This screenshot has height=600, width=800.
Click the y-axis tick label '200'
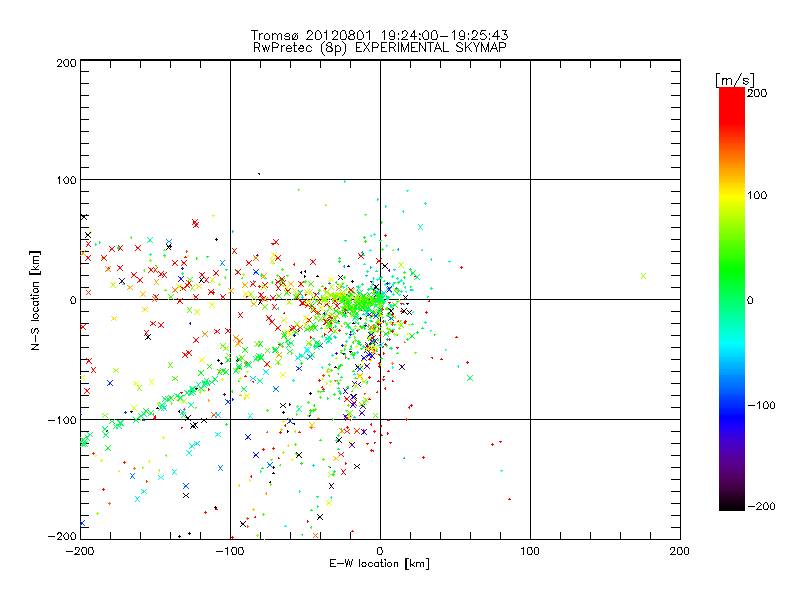pos(66,63)
